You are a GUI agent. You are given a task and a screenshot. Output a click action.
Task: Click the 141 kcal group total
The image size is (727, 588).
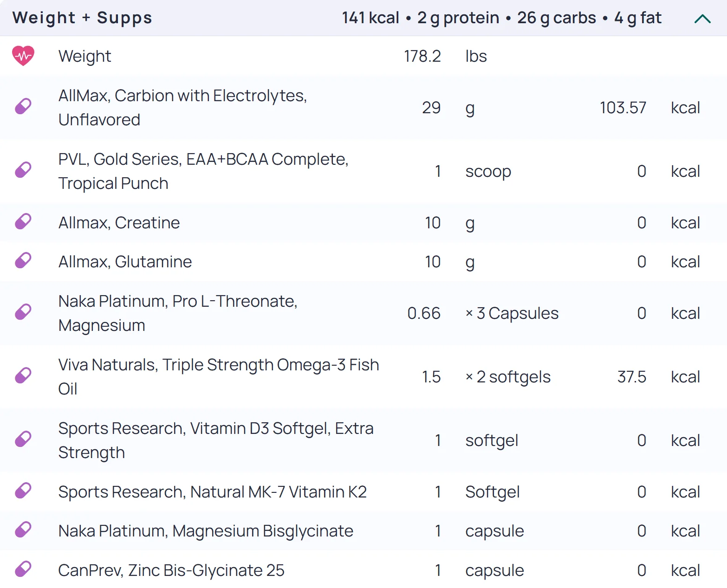[370, 18]
